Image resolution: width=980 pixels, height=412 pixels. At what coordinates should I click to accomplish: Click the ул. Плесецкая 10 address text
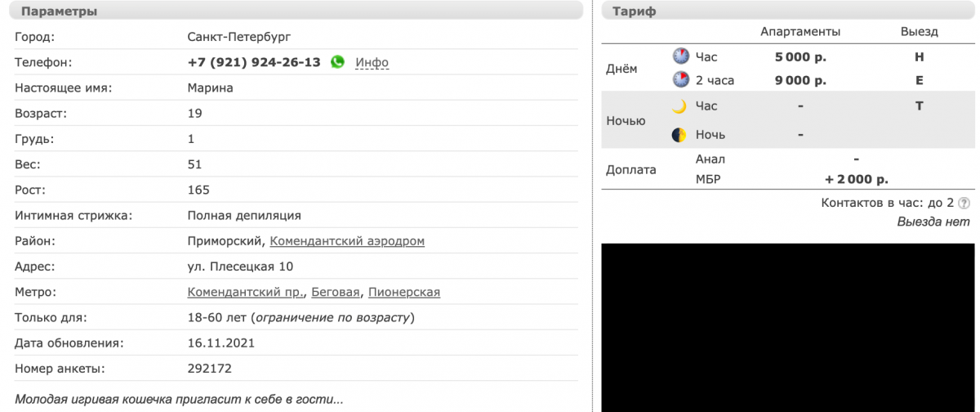(240, 266)
